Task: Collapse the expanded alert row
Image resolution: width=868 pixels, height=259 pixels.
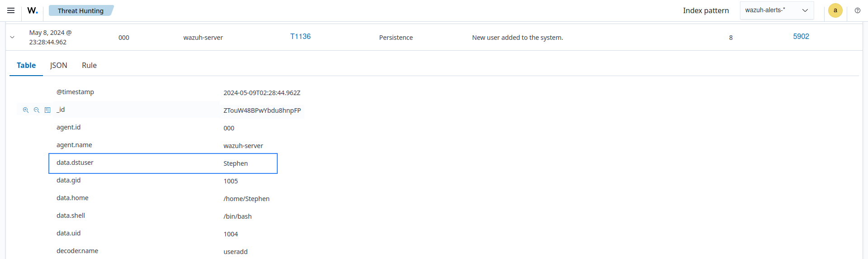Action: coord(12,38)
